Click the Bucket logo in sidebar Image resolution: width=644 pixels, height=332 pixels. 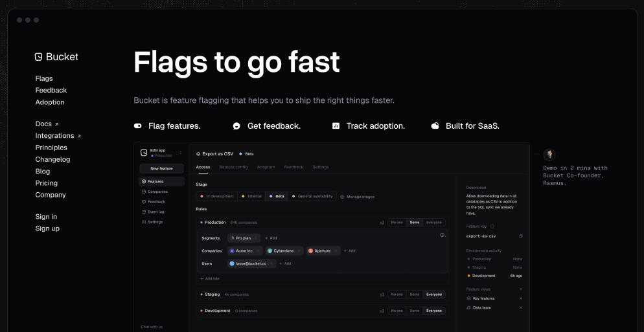56,57
